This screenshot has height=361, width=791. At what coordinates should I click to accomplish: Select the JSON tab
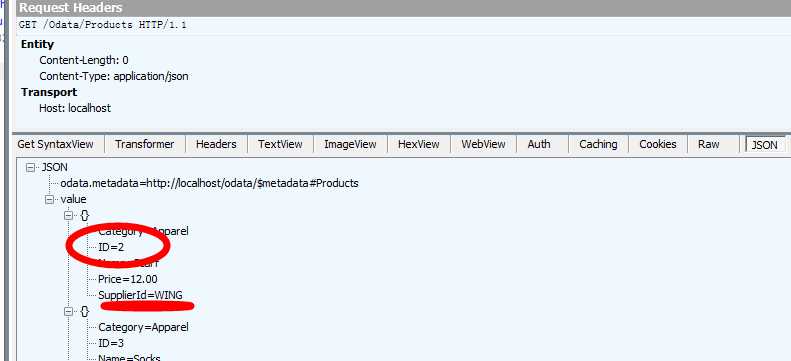tap(764, 145)
